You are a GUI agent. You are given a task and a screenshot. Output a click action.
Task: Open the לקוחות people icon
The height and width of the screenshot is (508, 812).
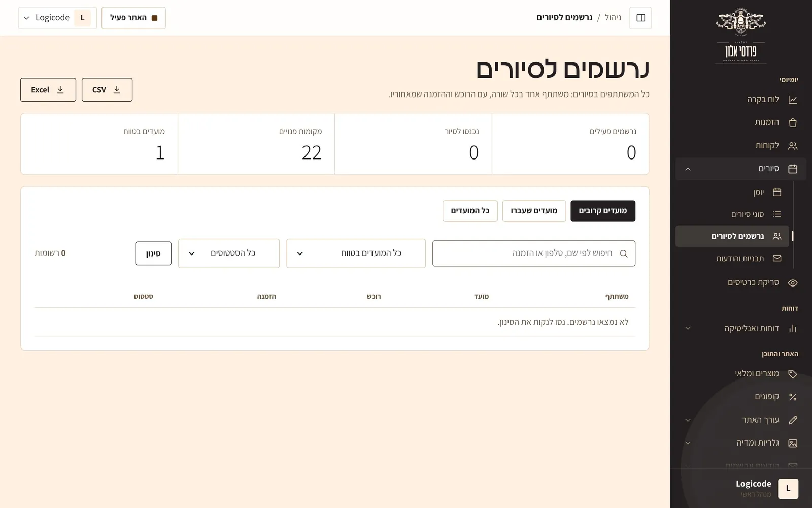coord(793,146)
